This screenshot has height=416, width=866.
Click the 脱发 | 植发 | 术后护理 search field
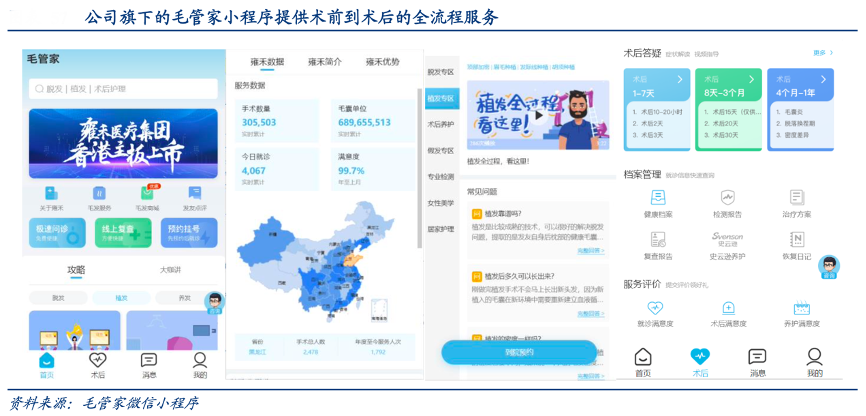pyautogui.click(x=122, y=89)
